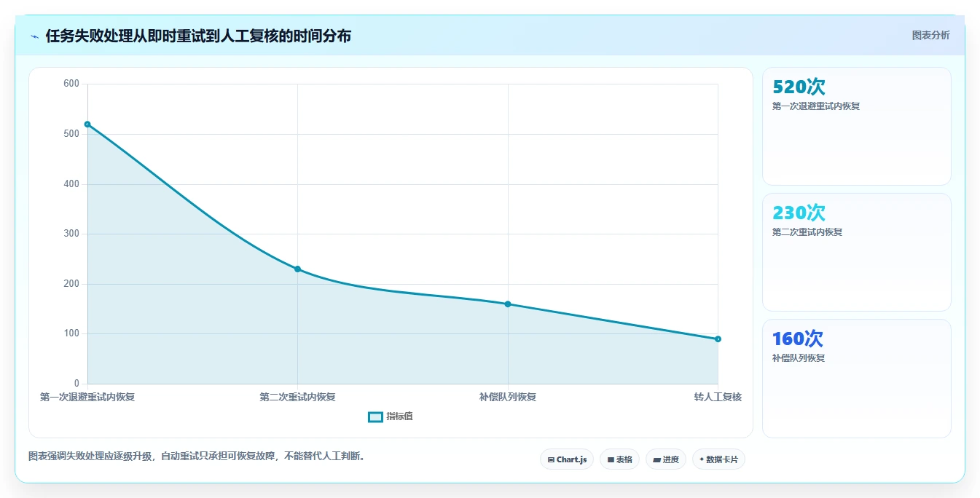This screenshot has height=498, width=980.
Task: Click the data point at 520 on the line
Action: [x=87, y=125]
